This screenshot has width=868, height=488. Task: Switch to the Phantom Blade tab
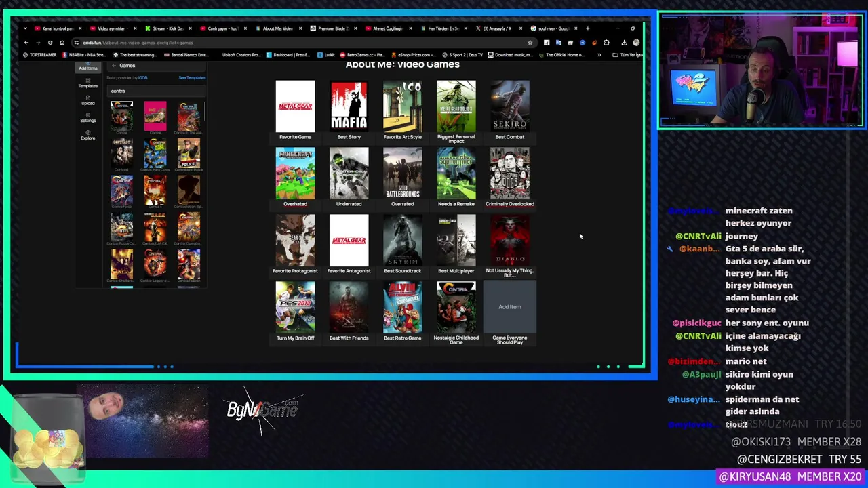click(x=333, y=28)
